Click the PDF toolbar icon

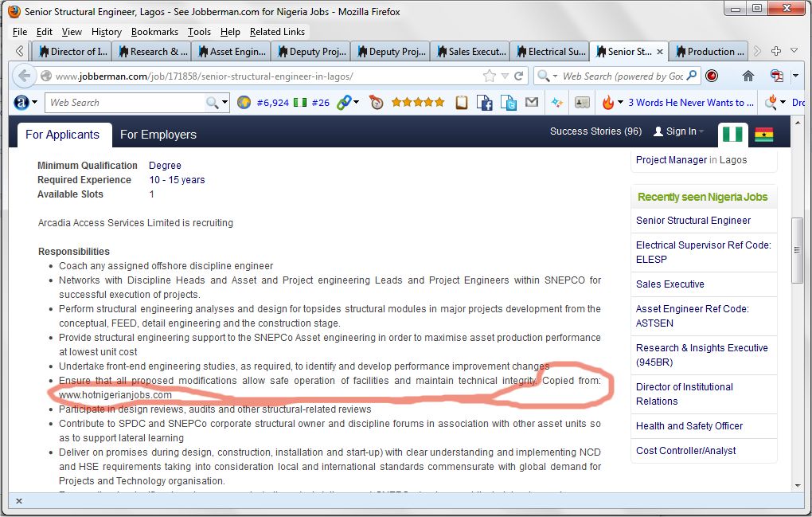tap(777, 76)
